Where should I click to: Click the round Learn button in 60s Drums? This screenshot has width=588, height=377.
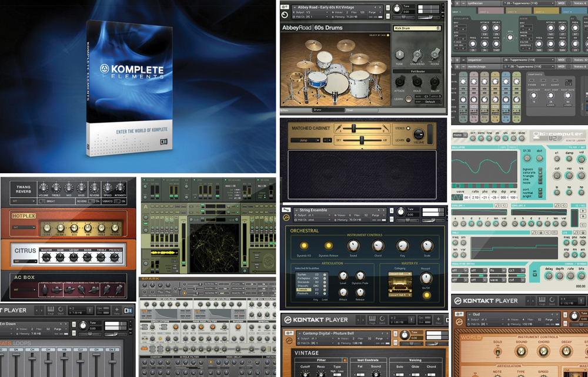tap(409, 99)
